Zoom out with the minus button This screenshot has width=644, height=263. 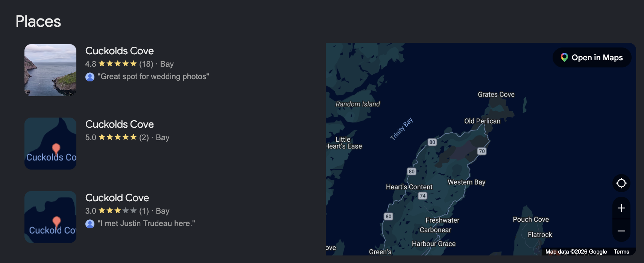click(x=621, y=231)
